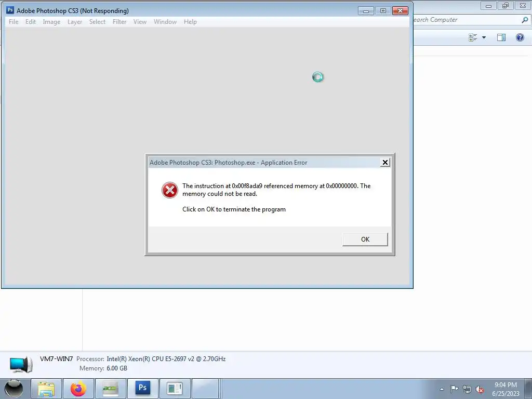Click the red error icon in dialog

170,190
